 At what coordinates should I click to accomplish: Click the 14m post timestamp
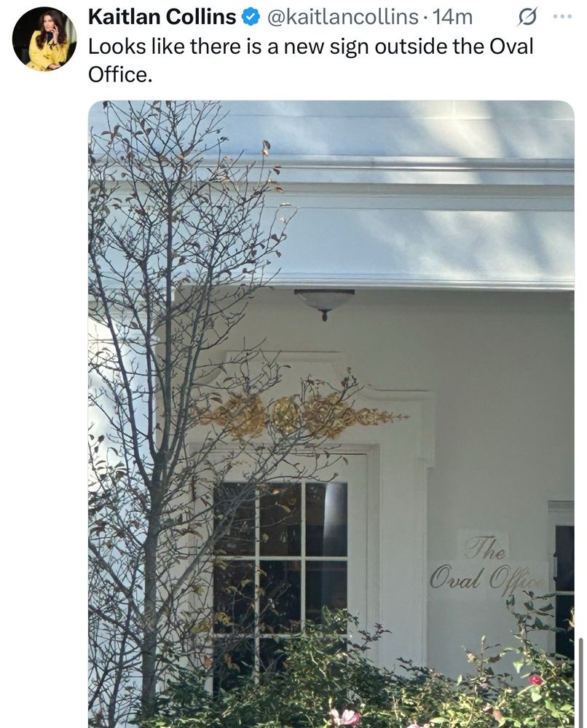(452, 17)
